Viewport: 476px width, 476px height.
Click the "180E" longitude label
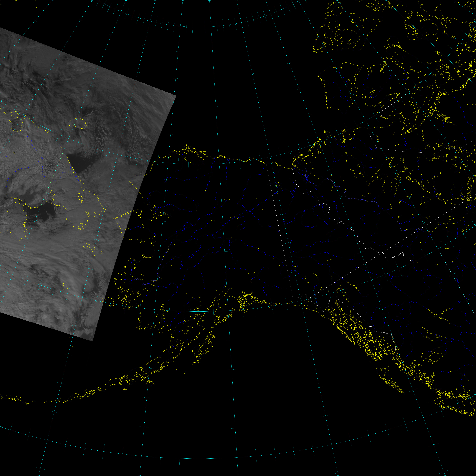point(126,1)
